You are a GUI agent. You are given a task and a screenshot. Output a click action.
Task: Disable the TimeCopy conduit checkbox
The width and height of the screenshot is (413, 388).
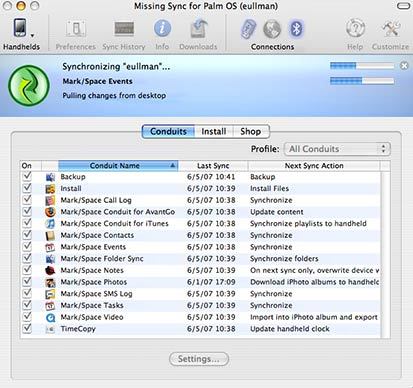tap(27, 328)
